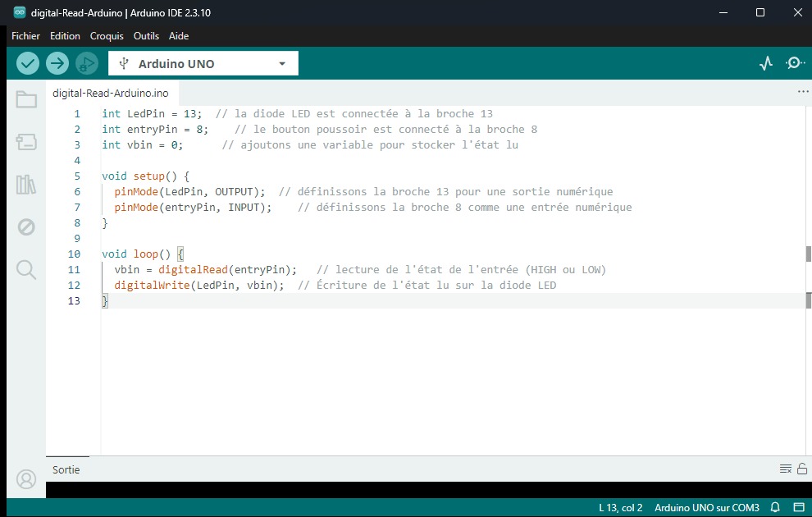Toggle bottom panel icon in status bar
The width and height of the screenshot is (812, 517).
point(799,507)
